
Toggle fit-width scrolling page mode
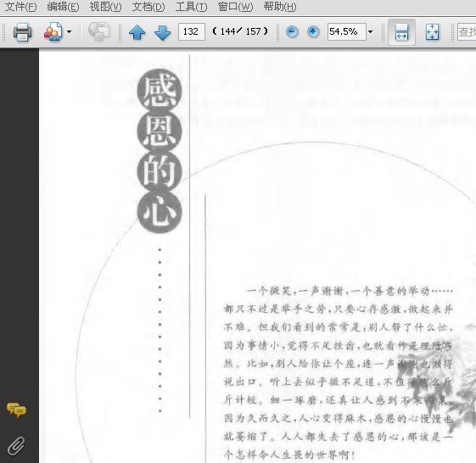[x=401, y=32]
